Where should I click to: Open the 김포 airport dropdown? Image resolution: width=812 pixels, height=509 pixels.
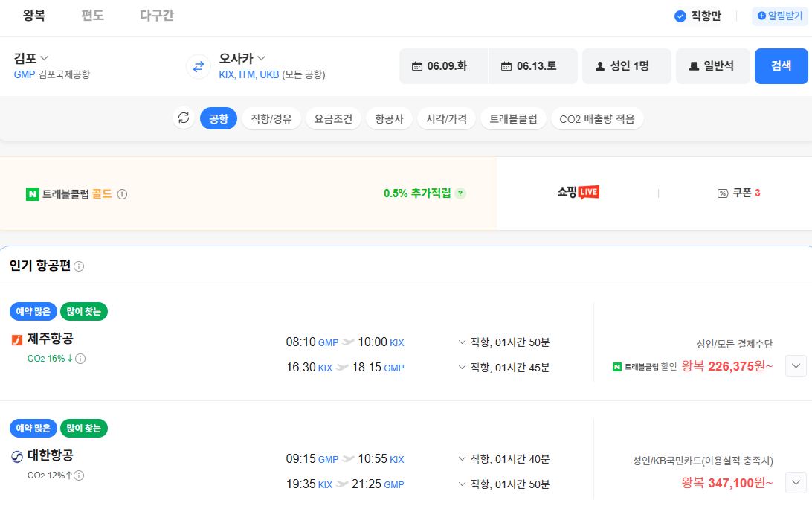(x=30, y=59)
